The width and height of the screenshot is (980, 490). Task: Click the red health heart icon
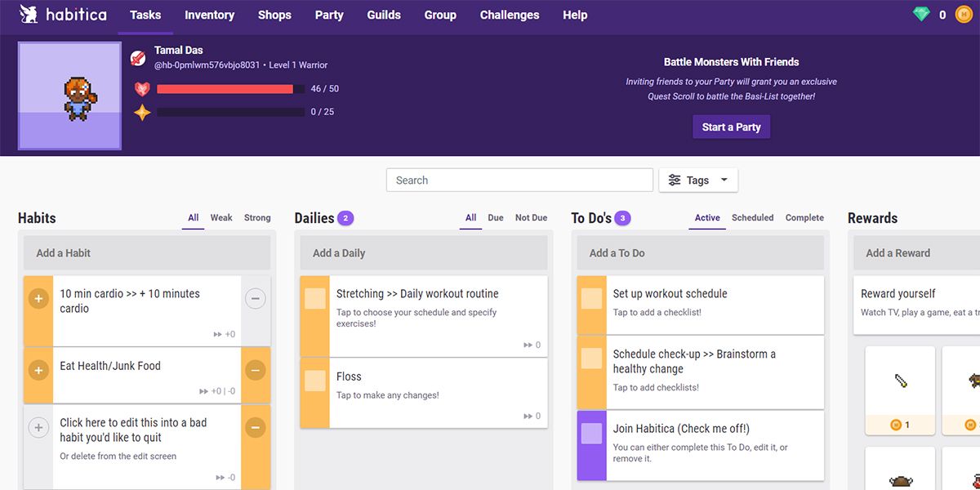[142, 89]
